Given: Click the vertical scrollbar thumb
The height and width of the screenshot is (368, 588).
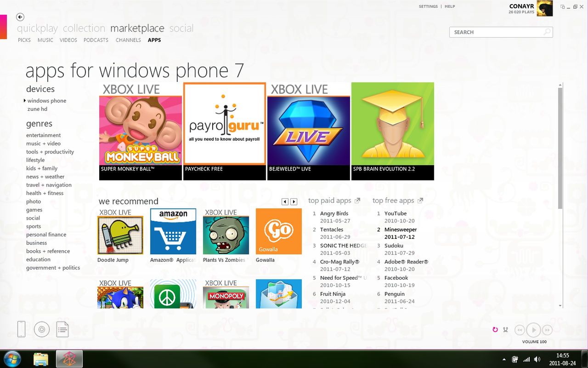Looking at the screenshot, I should tap(560, 148).
